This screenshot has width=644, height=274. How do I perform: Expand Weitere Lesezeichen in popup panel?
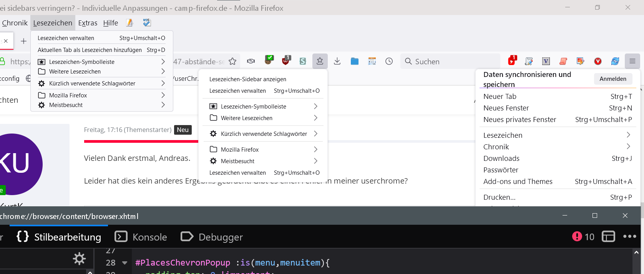pos(315,118)
